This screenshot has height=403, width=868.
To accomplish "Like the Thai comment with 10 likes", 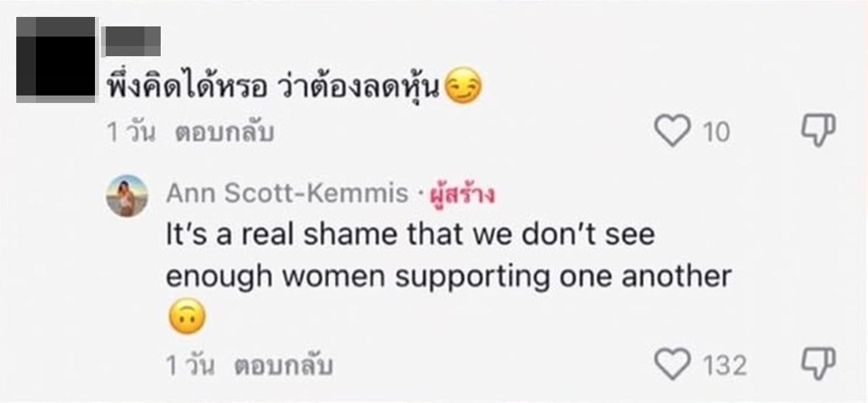I will coord(672,131).
